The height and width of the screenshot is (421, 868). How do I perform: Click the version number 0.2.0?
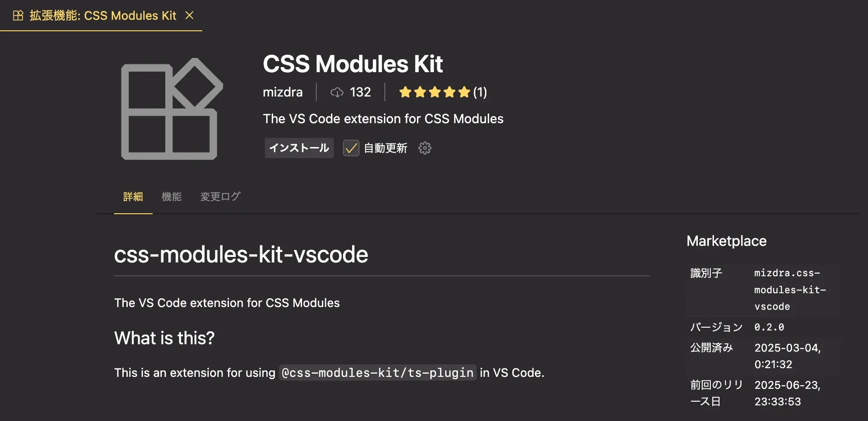pos(769,327)
